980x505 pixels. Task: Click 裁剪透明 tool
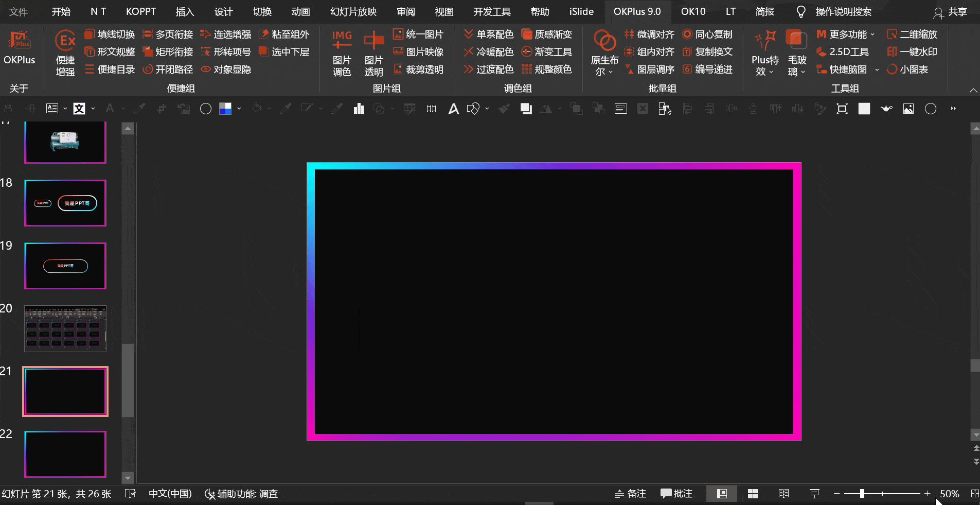pyautogui.click(x=418, y=69)
